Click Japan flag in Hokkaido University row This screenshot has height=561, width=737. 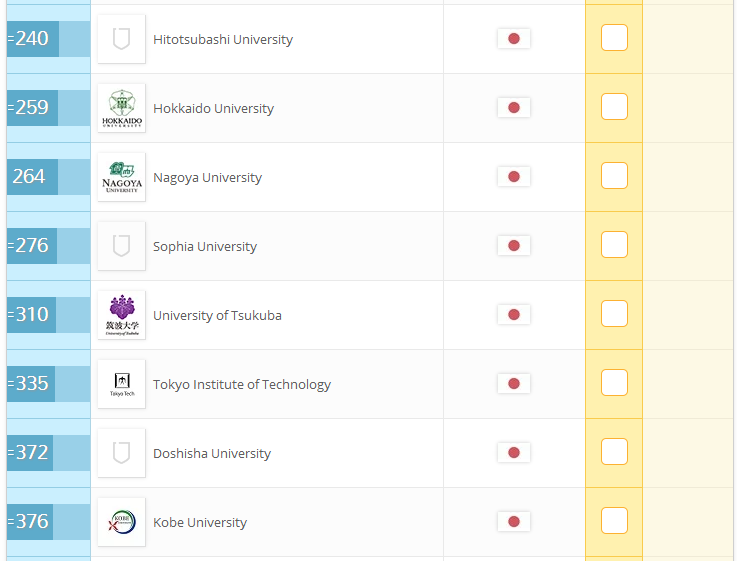click(514, 108)
